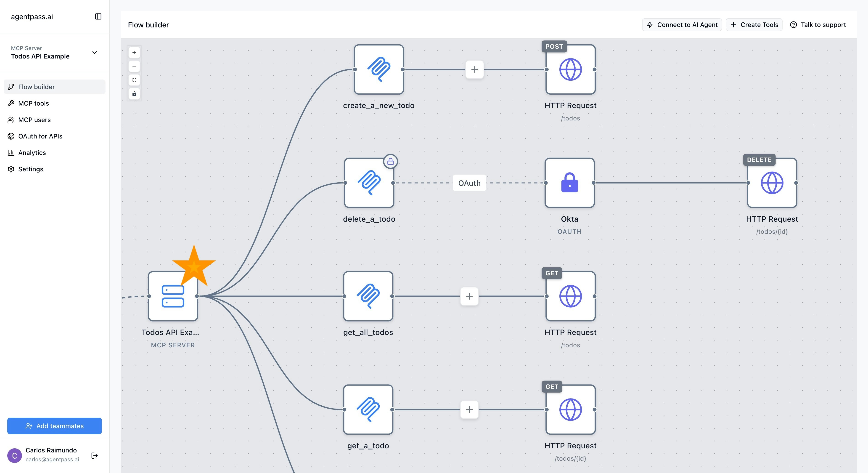Open the MCP tools page
Viewport: 868px width, 473px height.
click(34, 103)
